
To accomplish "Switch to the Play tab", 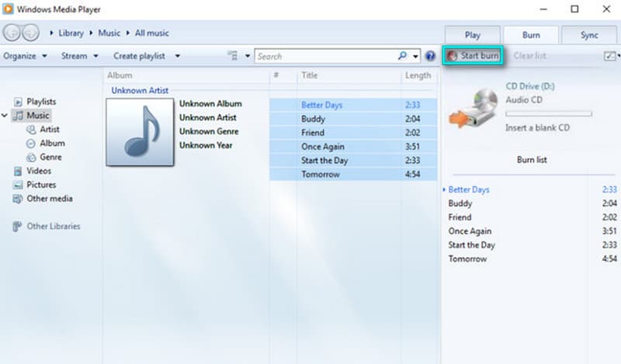I will pos(473,35).
